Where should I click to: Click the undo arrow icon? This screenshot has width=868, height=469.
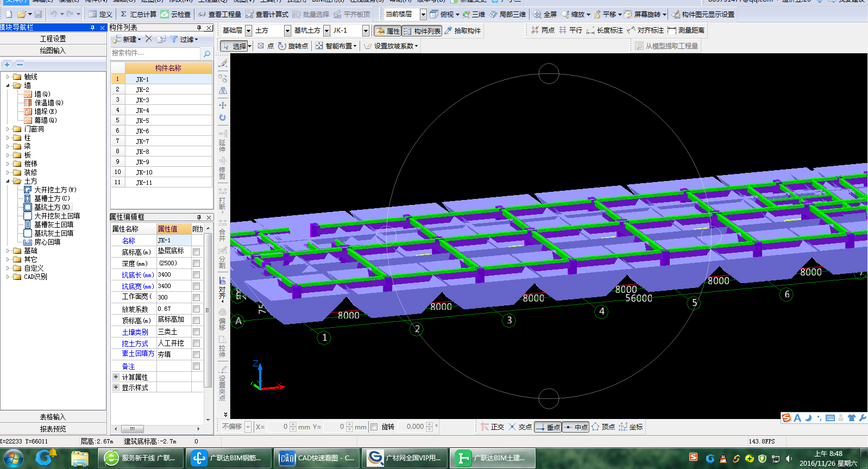coord(53,14)
